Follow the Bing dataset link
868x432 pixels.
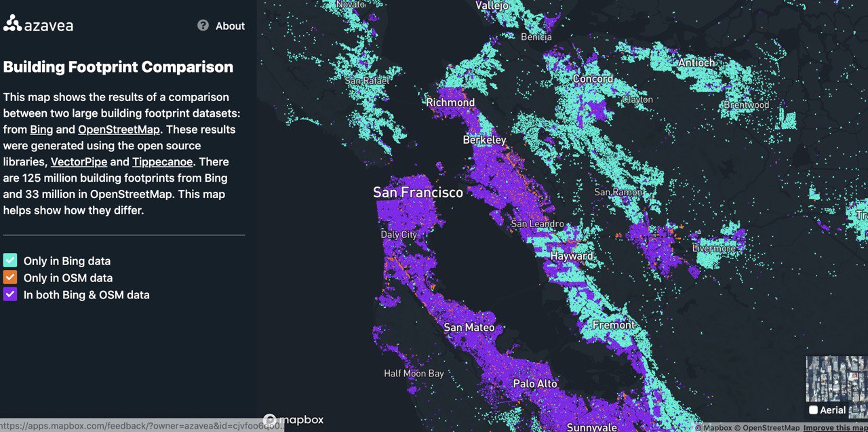(x=41, y=130)
